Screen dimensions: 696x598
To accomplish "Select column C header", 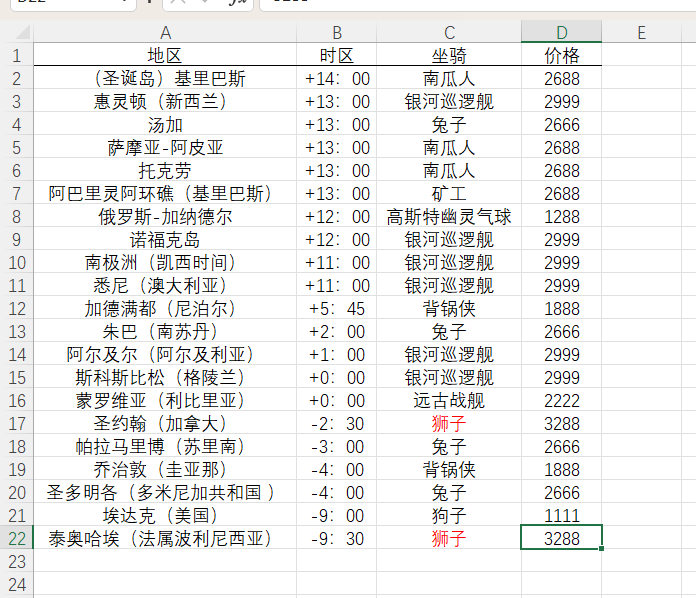I will point(449,32).
